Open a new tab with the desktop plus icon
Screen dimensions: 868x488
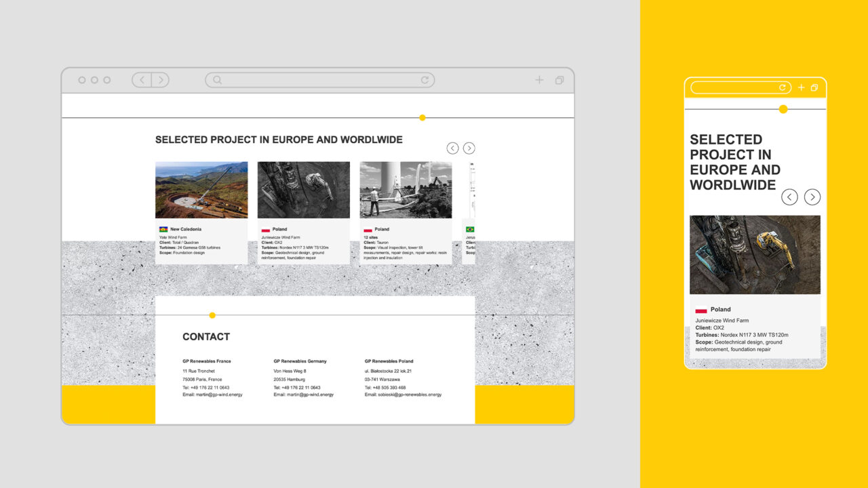(x=539, y=80)
